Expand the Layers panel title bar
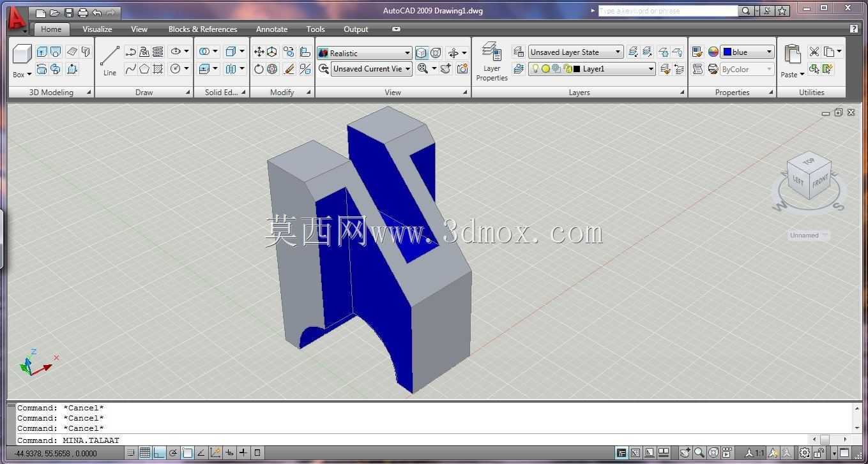The width and height of the screenshot is (868, 464). pos(579,93)
